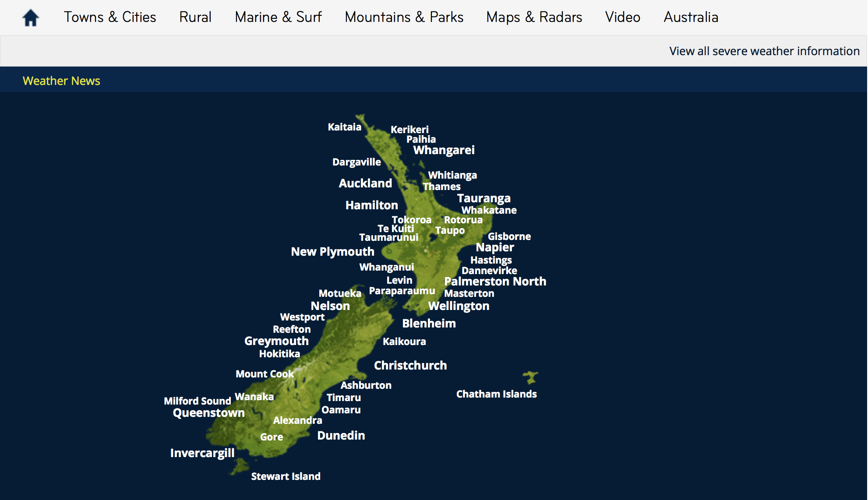Choose Christchurch on the map
This screenshot has height=500, width=868.
410,366
